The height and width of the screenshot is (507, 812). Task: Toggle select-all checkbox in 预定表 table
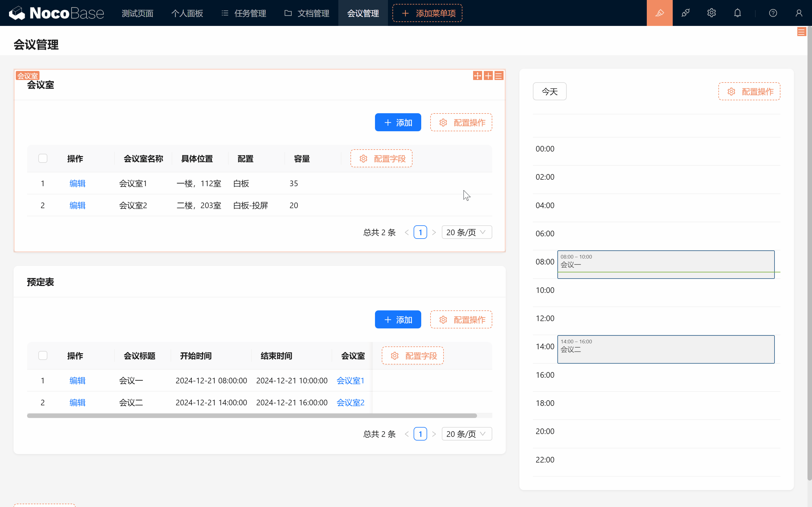coord(43,355)
